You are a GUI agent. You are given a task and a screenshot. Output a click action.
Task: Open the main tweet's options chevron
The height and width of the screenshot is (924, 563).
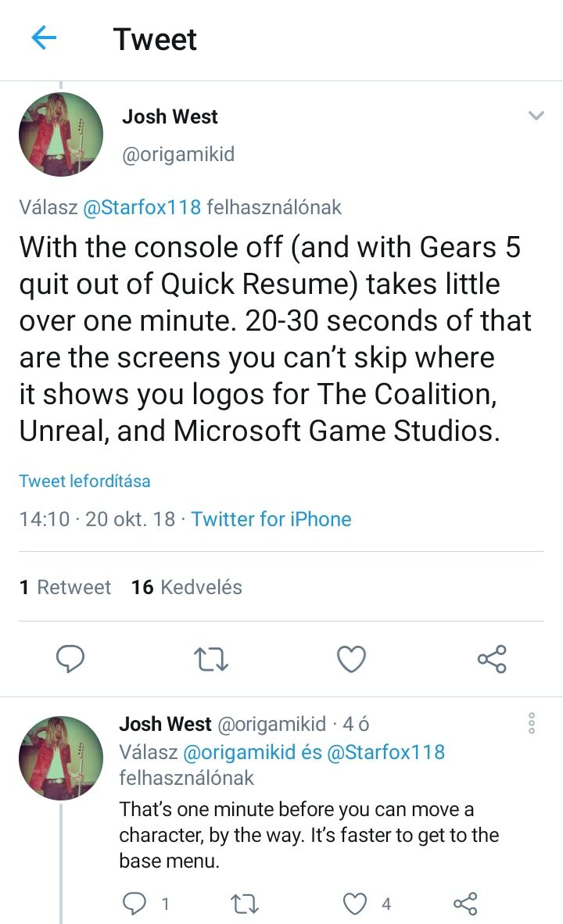[536, 116]
